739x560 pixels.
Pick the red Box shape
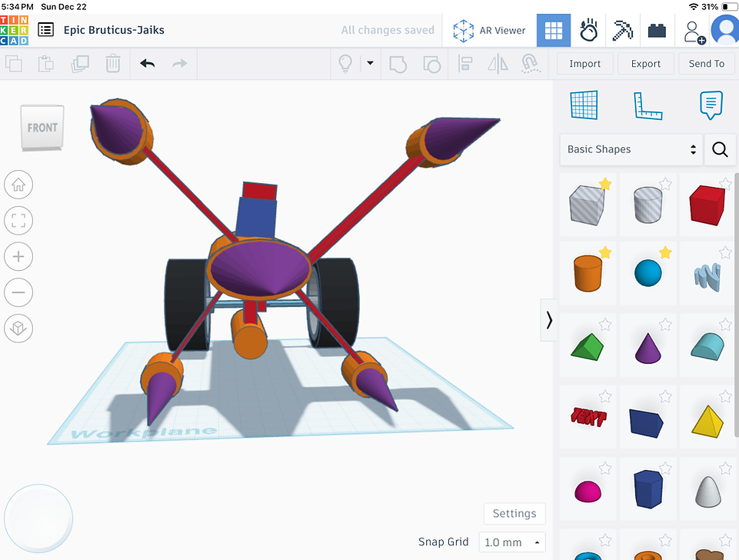[707, 205]
